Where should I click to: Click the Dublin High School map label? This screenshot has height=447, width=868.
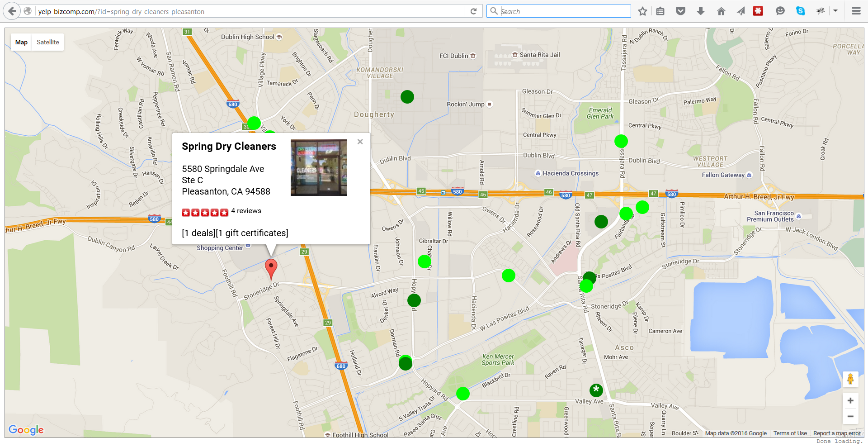[251, 37]
